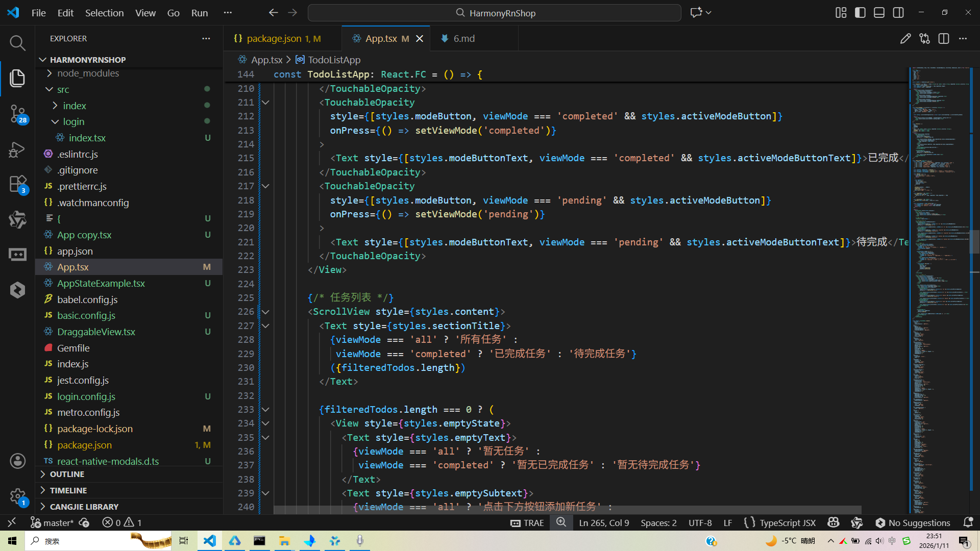This screenshot has width=980, height=551.
Task: Click the zoom magnifier status bar icon
Action: tap(561, 522)
